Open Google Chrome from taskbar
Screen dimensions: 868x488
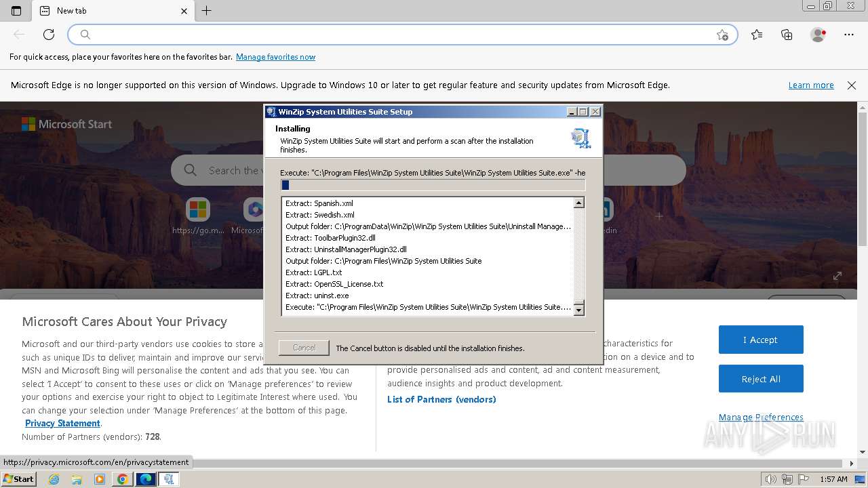click(122, 479)
